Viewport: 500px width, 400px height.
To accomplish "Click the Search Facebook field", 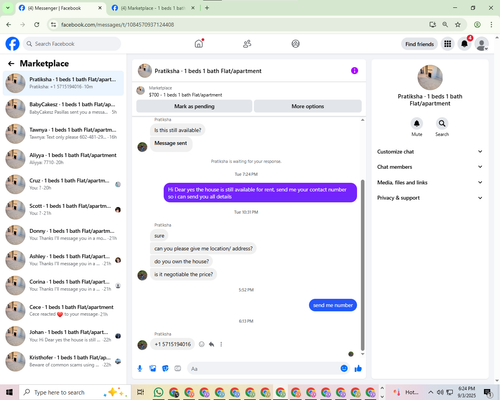I will [x=72, y=44].
